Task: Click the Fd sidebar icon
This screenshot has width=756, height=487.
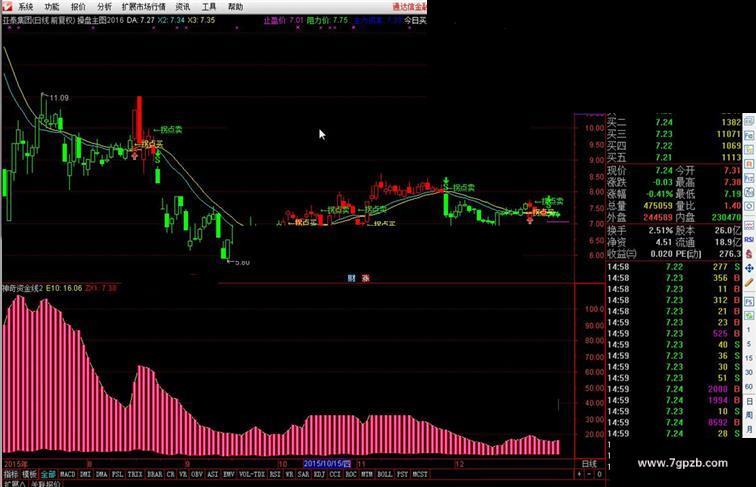Action: click(x=749, y=135)
